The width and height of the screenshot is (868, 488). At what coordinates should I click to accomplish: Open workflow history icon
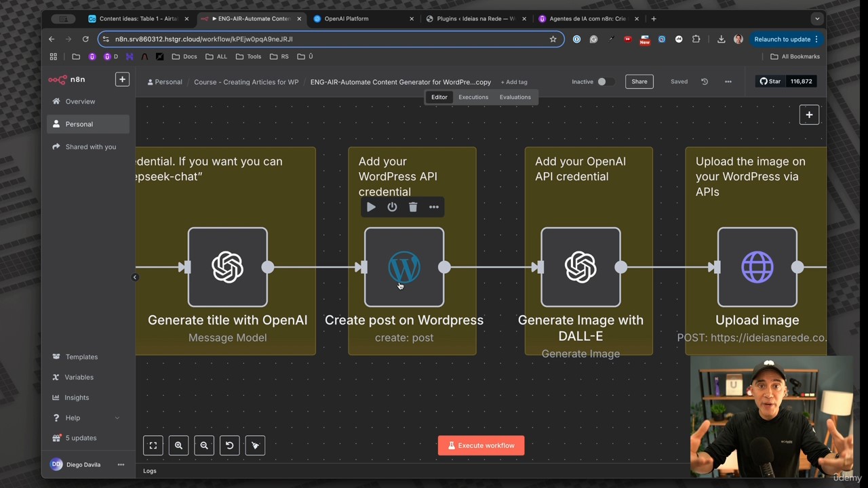pos(705,81)
